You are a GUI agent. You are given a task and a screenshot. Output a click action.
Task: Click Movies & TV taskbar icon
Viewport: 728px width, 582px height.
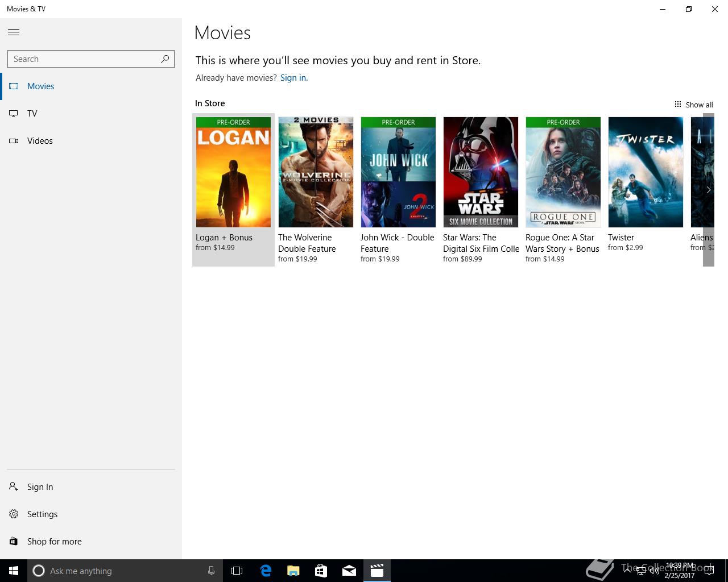[x=377, y=571]
